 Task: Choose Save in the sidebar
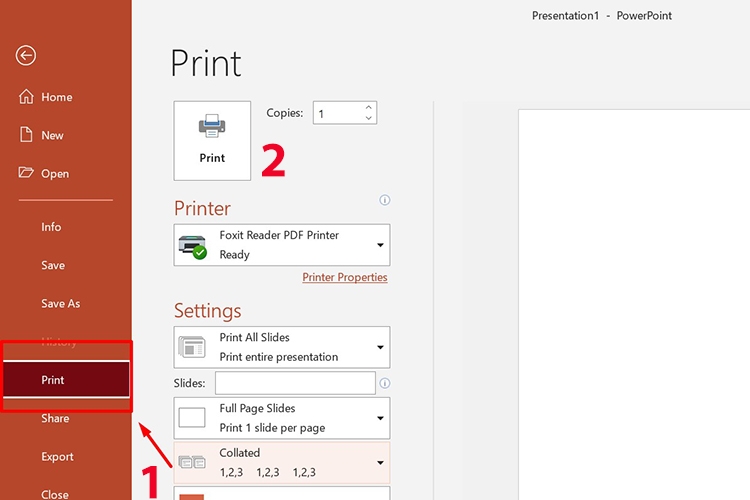click(53, 265)
